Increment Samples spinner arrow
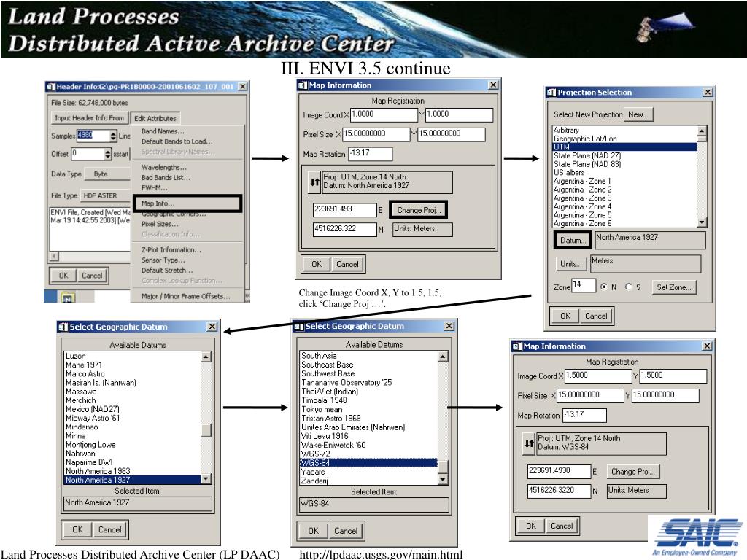747x560 pixels. click(x=113, y=133)
